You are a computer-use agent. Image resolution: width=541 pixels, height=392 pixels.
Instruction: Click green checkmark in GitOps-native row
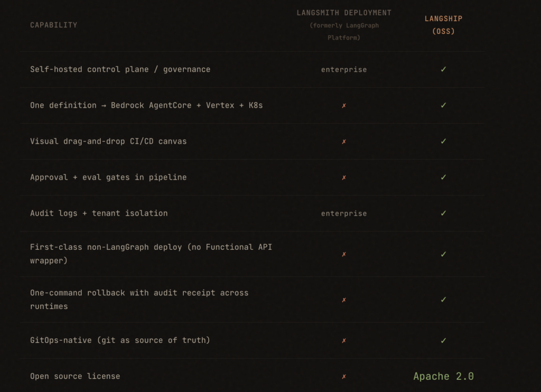443,340
